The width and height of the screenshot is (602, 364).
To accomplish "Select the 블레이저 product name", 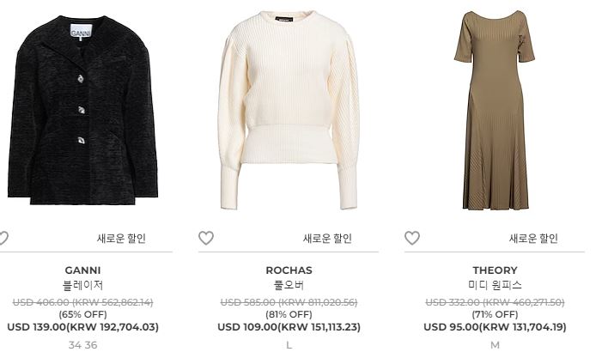I will tap(82, 285).
